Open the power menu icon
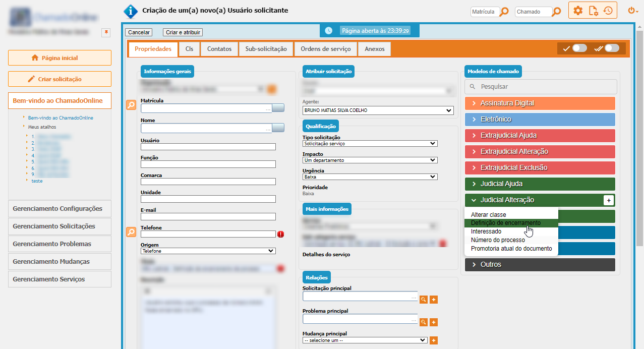The height and width of the screenshot is (349, 644). (631, 11)
